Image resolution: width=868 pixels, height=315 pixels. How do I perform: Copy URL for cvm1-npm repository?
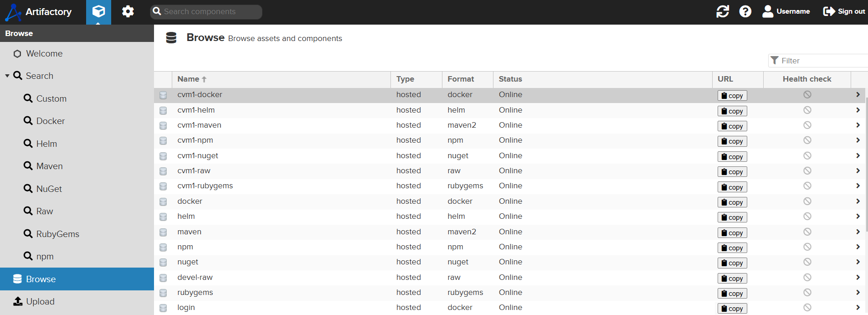point(732,141)
